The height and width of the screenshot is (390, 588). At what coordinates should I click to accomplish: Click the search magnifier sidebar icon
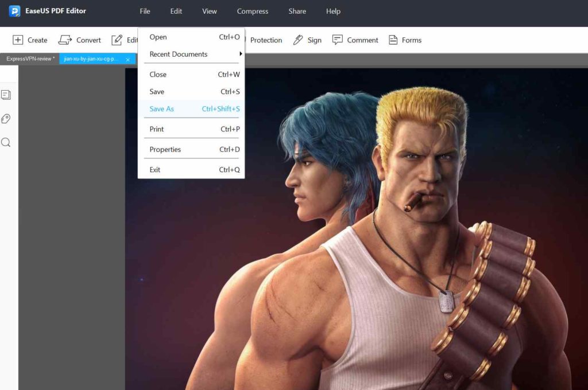(x=6, y=142)
